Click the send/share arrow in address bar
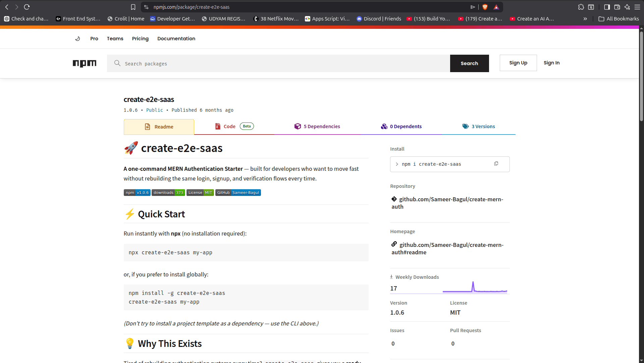 [473, 7]
